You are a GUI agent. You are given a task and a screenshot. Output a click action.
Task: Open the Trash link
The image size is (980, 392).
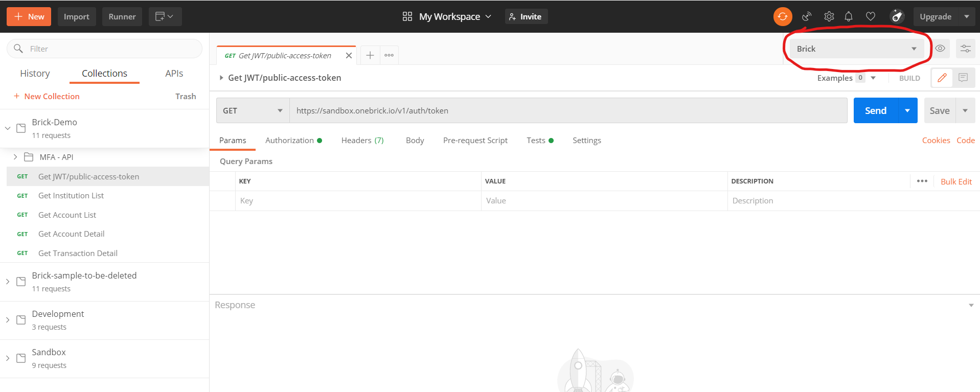(186, 96)
